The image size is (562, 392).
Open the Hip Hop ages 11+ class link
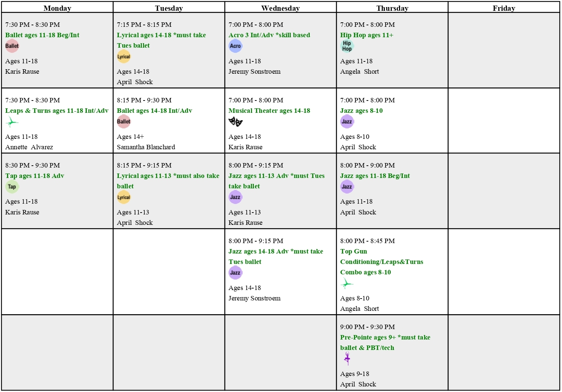(x=367, y=35)
